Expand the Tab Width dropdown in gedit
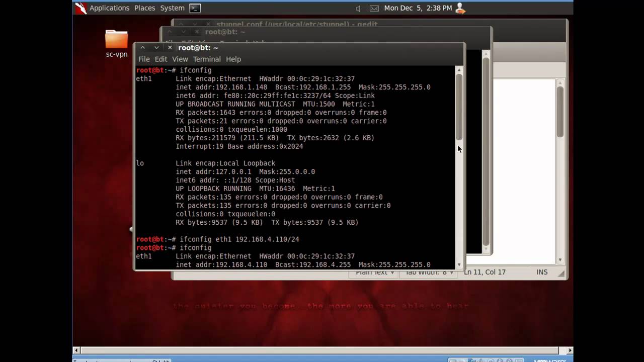Viewport: 644px width, 362px height. 429,272
